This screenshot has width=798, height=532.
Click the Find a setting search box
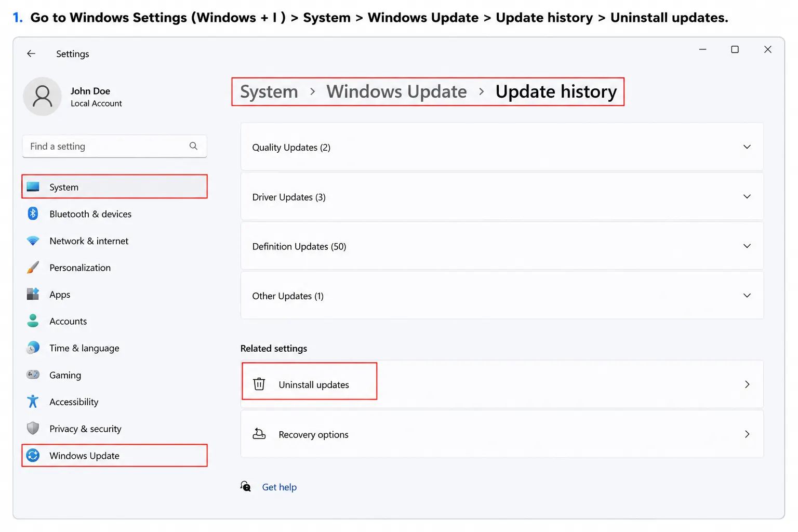(x=114, y=146)
